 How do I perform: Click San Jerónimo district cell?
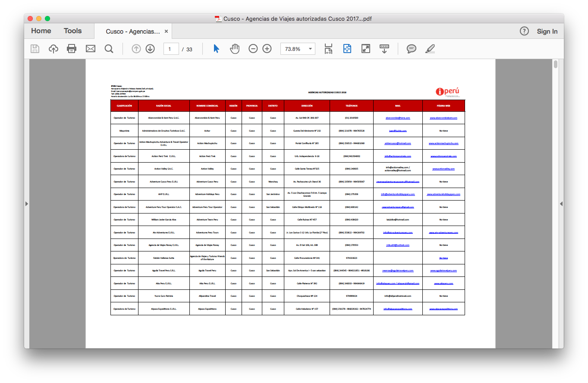pos(273,195)
